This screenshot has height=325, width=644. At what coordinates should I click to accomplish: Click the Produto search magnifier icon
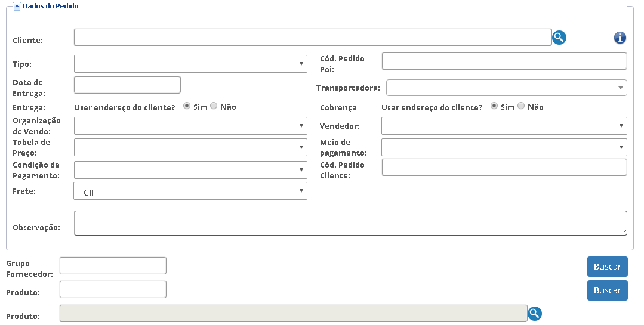click(534, 314)
